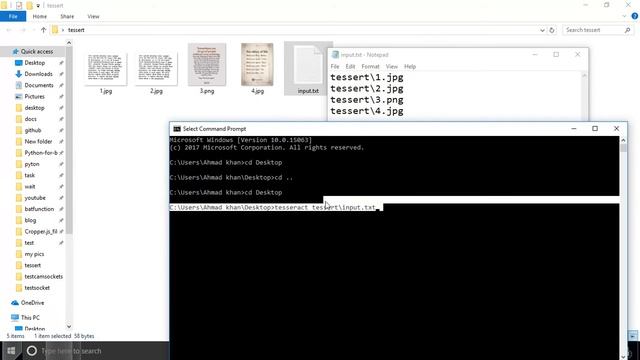Open the docs folder in sidebar

click(30, 119)
